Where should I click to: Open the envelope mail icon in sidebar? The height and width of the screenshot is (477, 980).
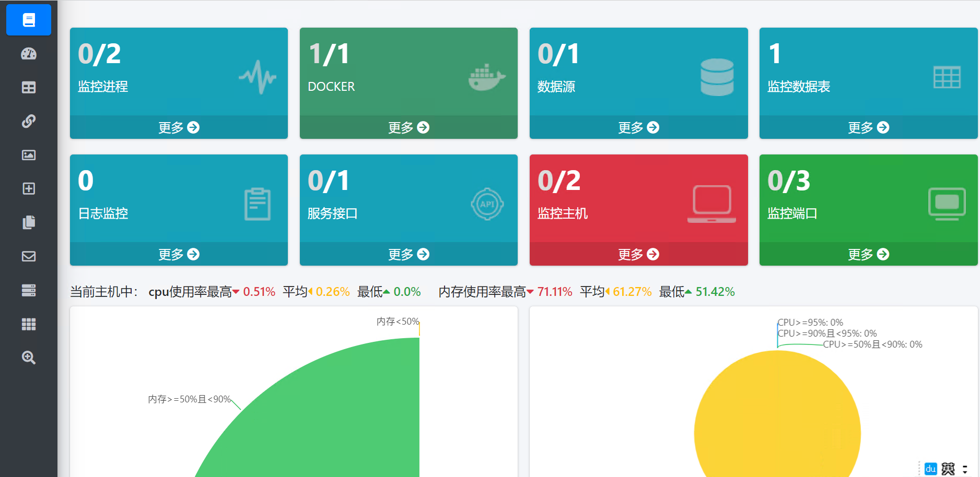tap(29, 256)
